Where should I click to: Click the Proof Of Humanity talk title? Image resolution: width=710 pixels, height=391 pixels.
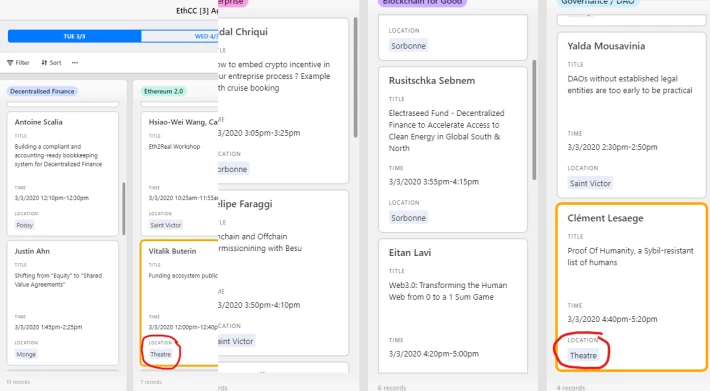coord(630,257)
